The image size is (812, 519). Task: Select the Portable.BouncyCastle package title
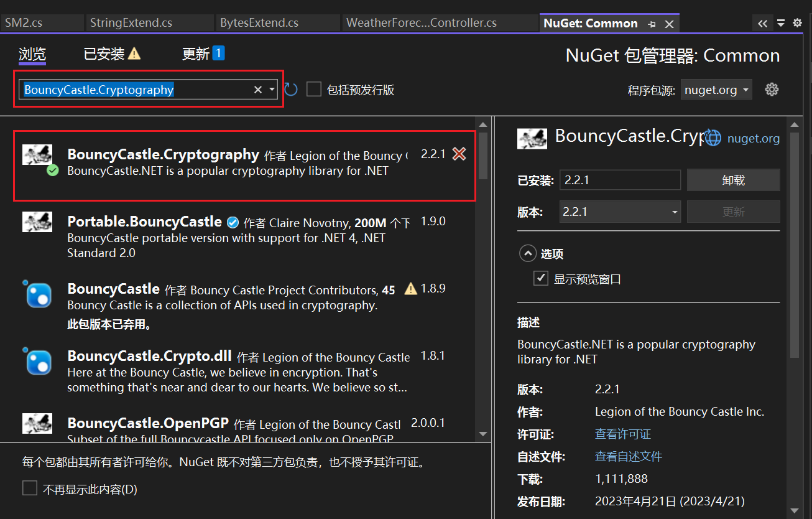144,221
